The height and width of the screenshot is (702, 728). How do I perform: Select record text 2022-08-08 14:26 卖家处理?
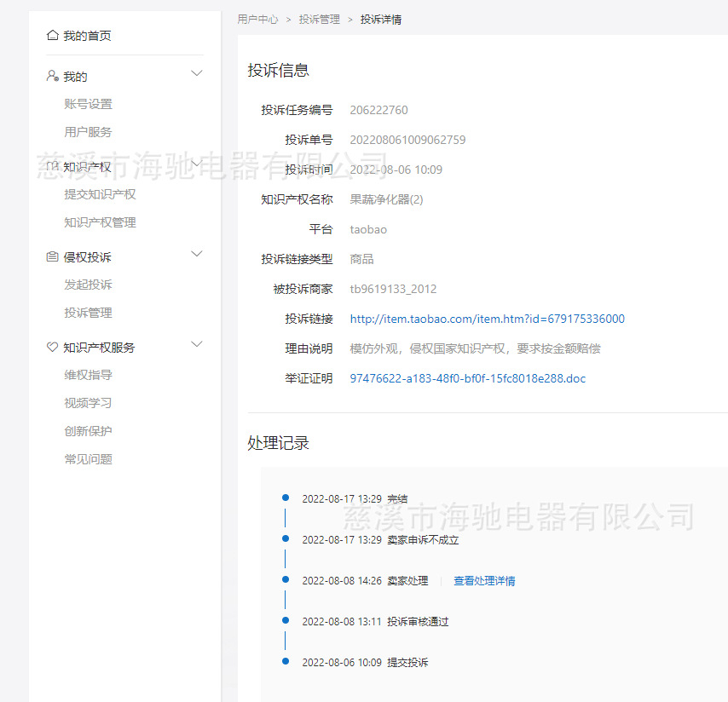pos(365,581)
